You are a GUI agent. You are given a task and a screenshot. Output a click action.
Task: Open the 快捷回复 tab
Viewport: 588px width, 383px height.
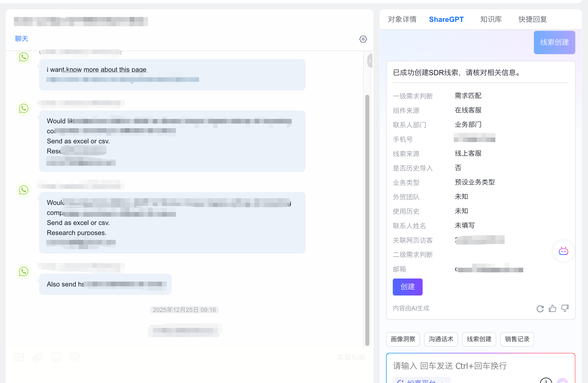tap(532, 19)
